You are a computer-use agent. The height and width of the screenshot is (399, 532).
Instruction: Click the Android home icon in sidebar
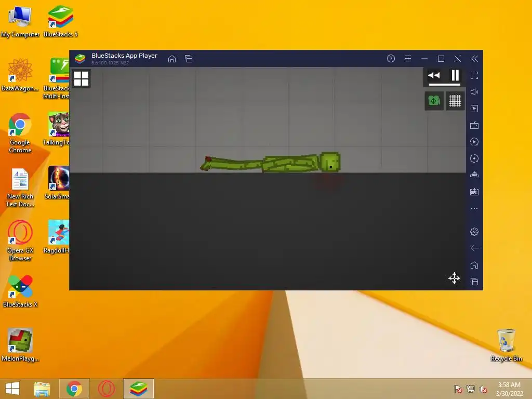pyautogui.click(x=474, y=265)
